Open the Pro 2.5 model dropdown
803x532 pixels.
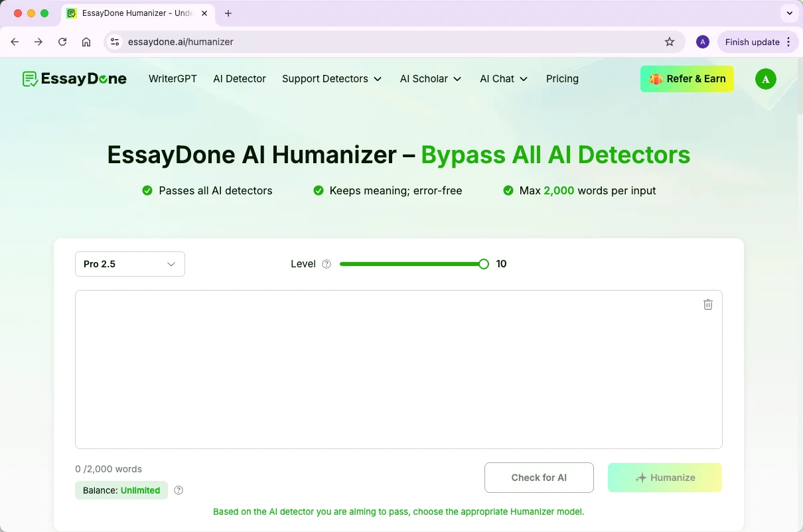(x=130, y=264)
